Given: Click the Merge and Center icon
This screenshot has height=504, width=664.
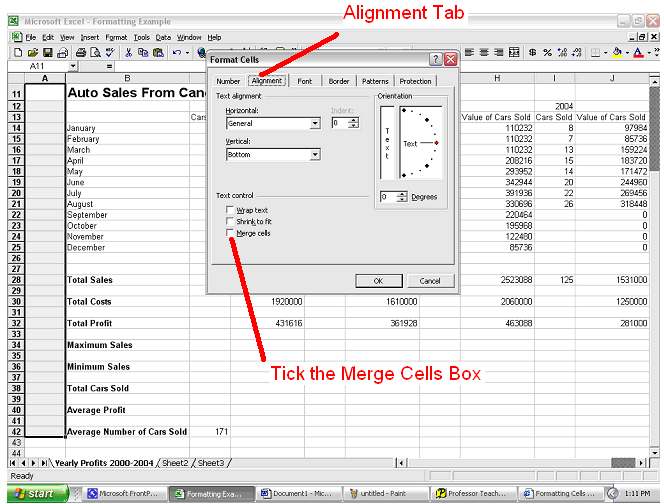Looking at the screenshot, I should tap(516, 52).
